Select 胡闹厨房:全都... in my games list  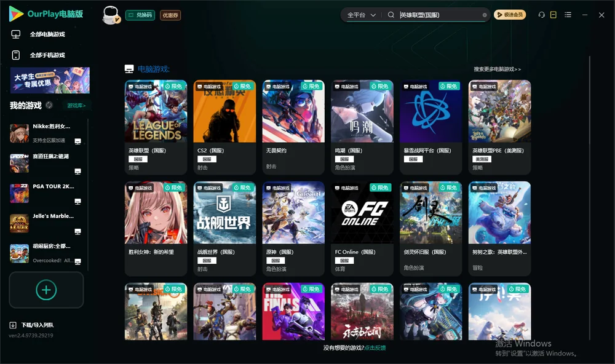(x=46, y=253)
